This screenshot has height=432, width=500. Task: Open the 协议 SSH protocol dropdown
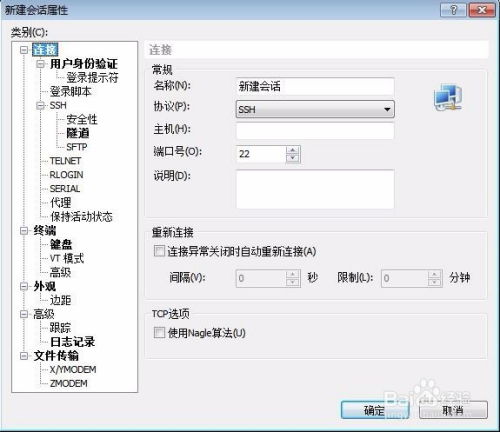[x=315, y=109]
